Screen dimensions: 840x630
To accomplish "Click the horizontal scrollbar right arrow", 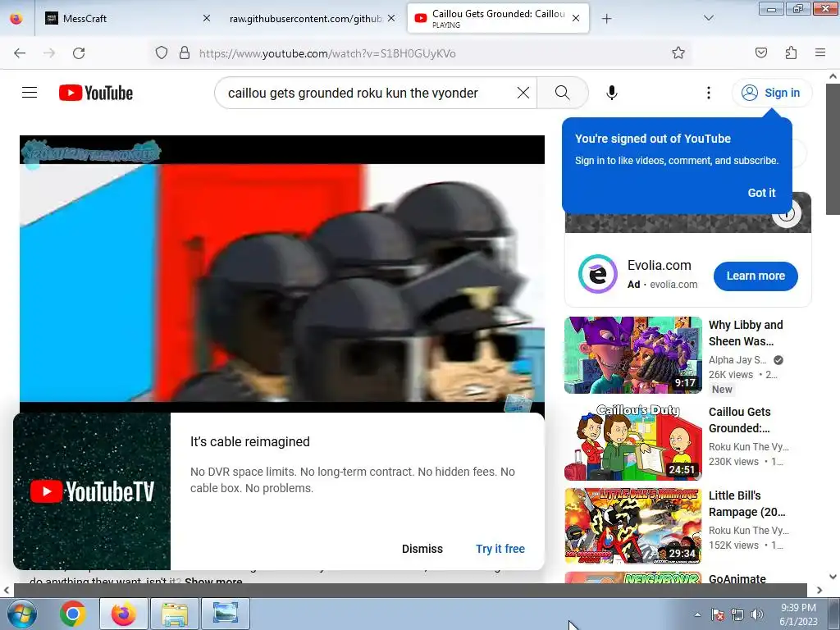I will click(819, 590).
